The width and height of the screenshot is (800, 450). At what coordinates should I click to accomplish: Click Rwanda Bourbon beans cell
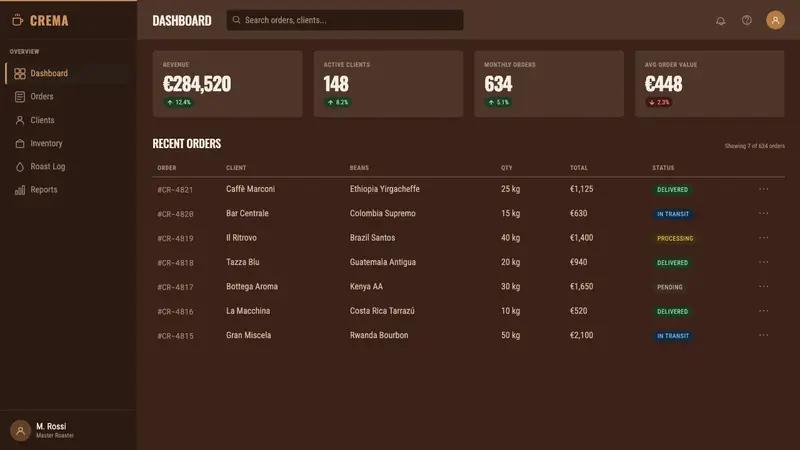(x=379, y=335)
